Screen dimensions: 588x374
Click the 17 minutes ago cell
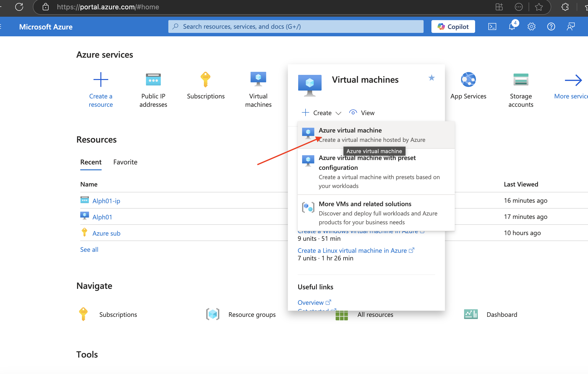(x=526, y=217)
